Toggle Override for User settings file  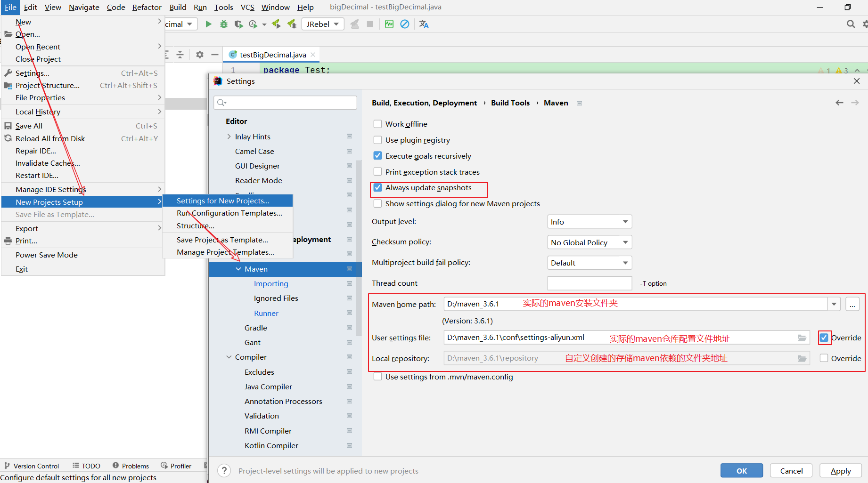click(x=824, y=338)
